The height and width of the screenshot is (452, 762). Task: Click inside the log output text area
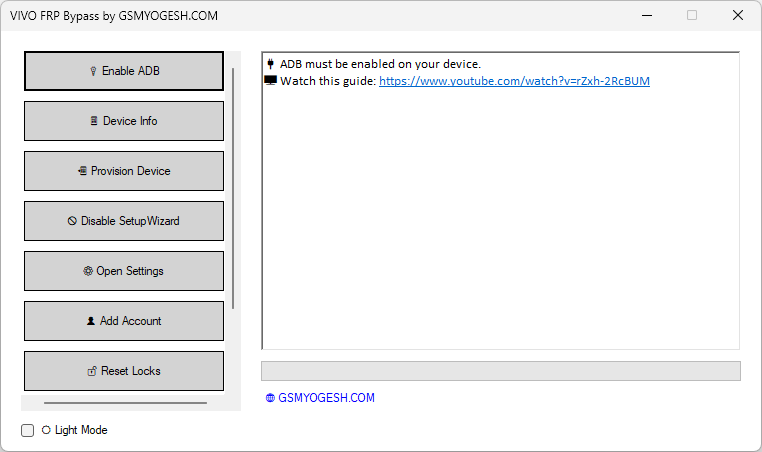pos(500,220)
